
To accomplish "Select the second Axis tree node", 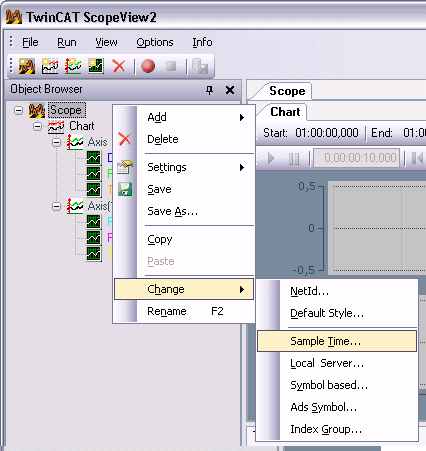I will click(99, 206).
